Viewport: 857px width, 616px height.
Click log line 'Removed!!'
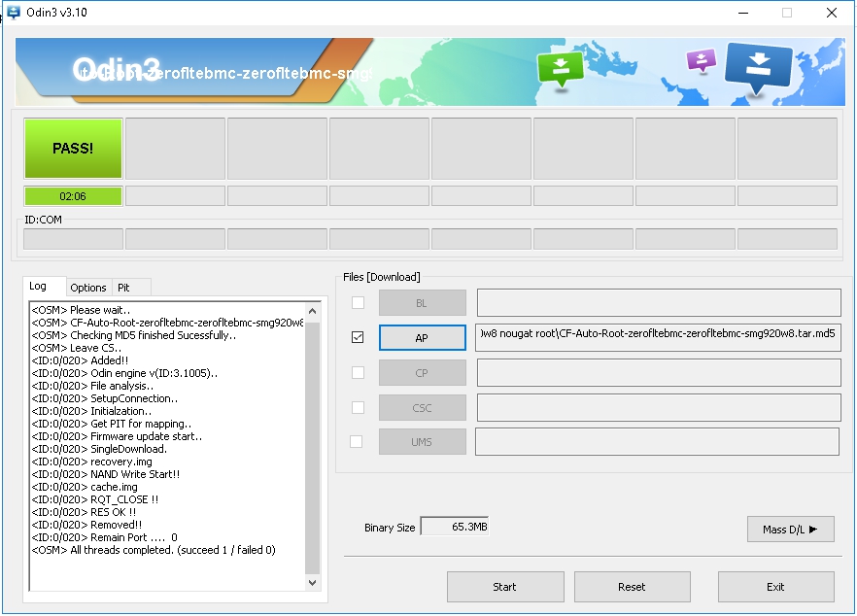pyautogui.click(x=86, y=525)
